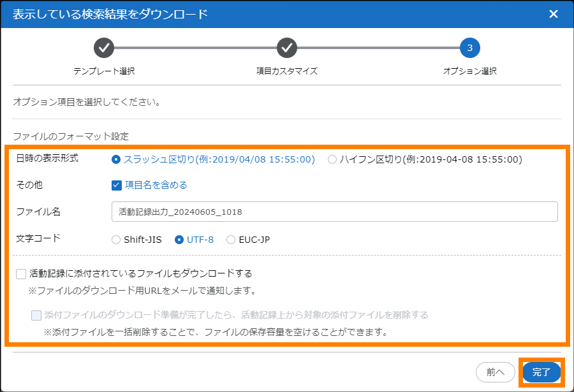Image resolution: width=574 pixels, height=392 pixels.
Task: Go back with the 前へ button
Action: point(496,372)
